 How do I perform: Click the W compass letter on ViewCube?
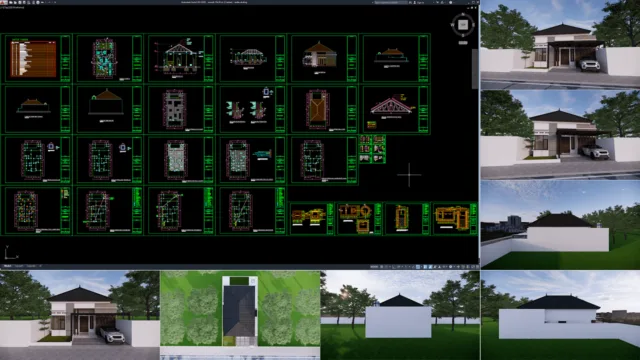tap(452, 25)
